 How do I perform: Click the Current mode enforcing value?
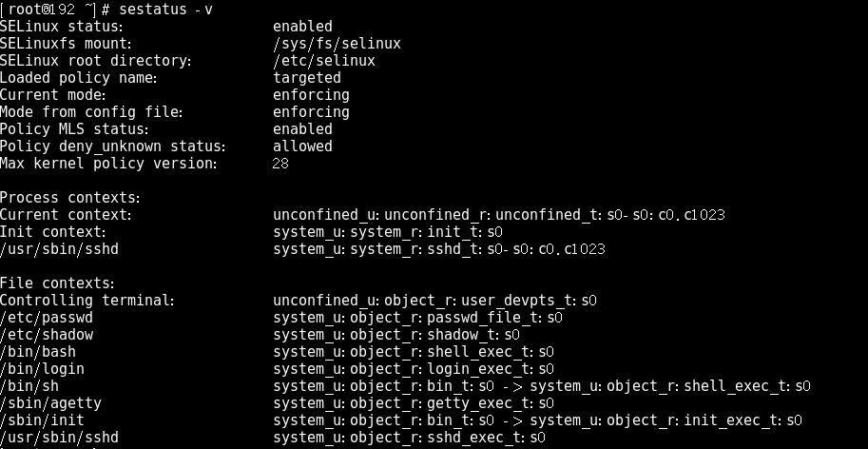pos(311,95)
